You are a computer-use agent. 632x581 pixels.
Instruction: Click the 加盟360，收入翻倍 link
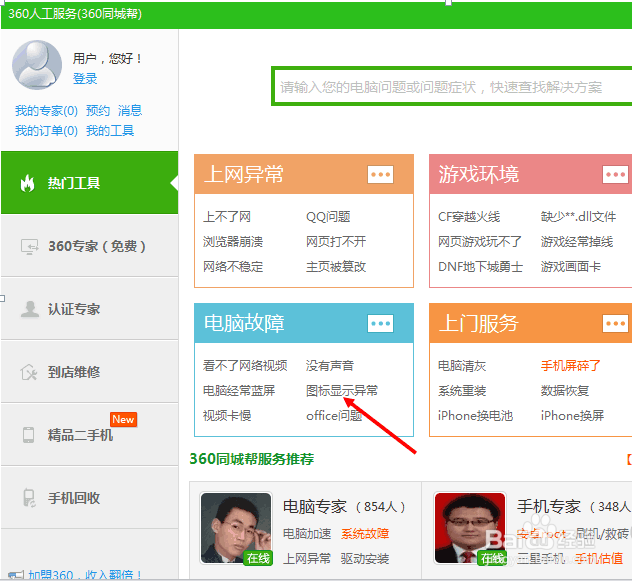pyautogui.click(x=85, y=575)
